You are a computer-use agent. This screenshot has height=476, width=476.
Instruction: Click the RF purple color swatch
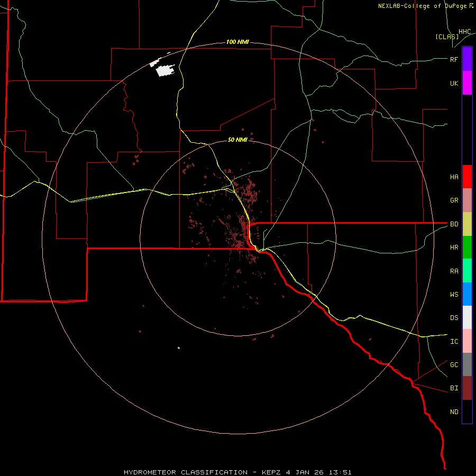point(467,59)
